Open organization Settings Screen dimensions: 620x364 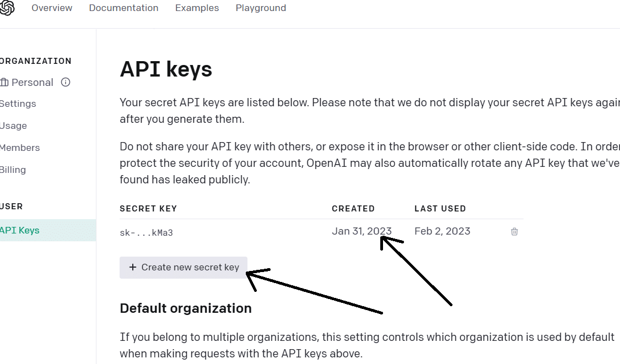(x=18, y=104)
